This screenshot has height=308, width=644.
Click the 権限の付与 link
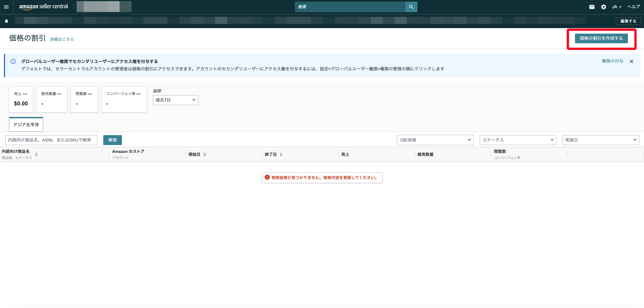tap(612, 61)
